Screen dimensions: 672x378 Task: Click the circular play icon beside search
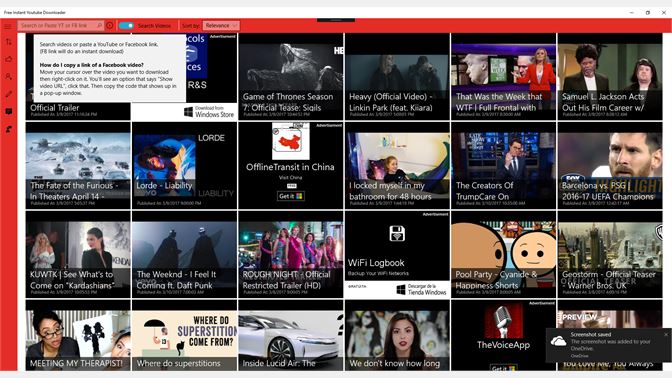point(110,26)
